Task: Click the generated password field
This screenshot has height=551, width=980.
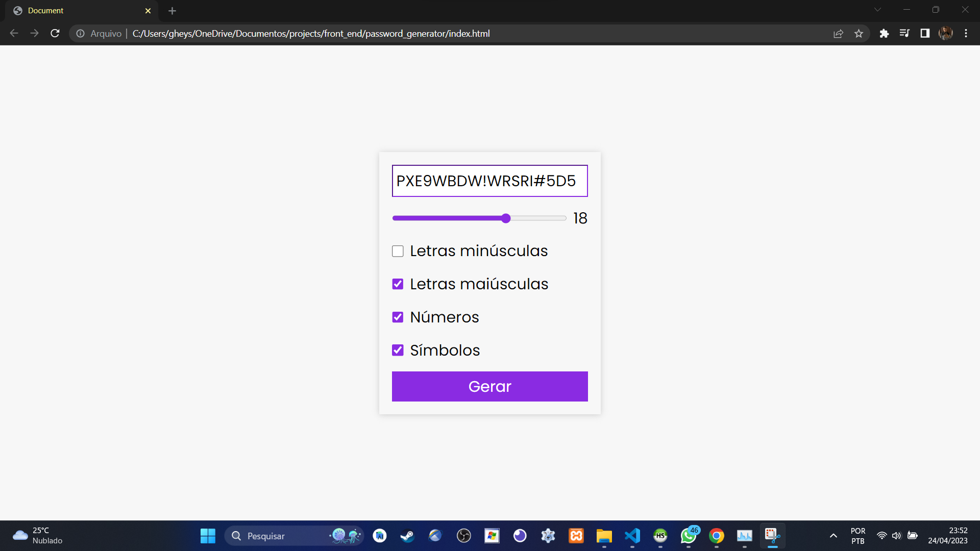Action: pos(489,181)
